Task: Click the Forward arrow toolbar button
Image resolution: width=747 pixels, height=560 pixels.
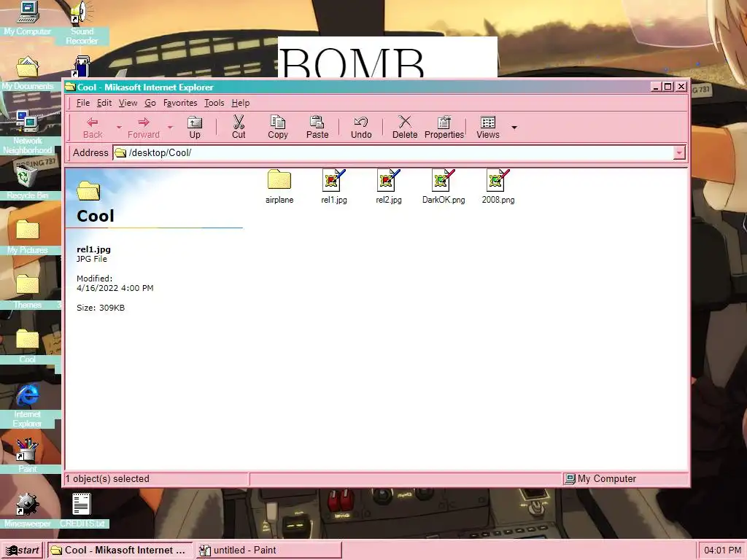Action: click(x=144, y=127)
